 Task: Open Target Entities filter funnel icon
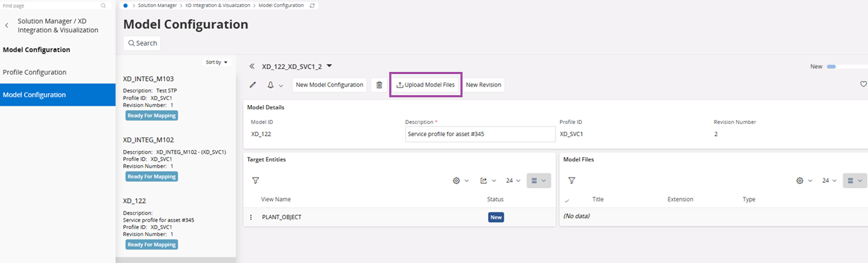256,181
